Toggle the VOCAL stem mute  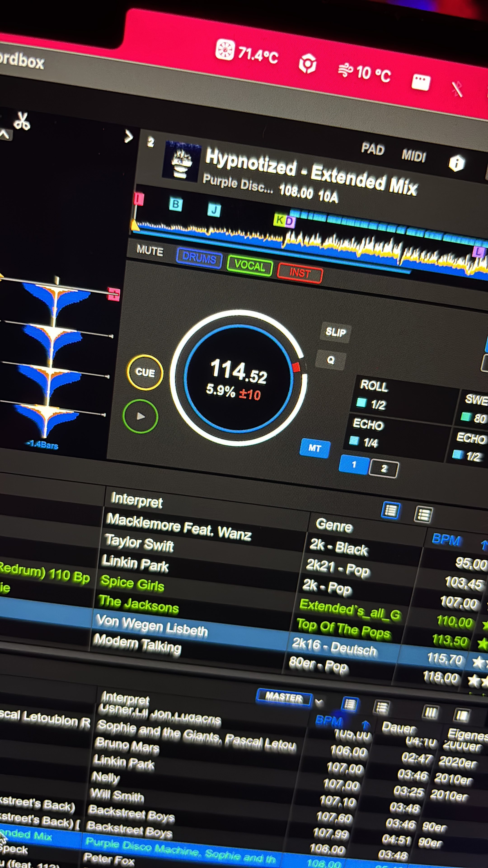point(250,266)
